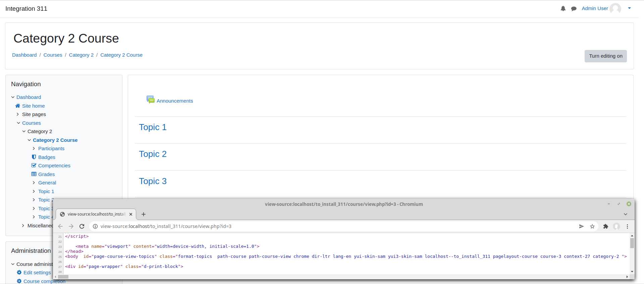Viewport: 644px width, 284px height.
Task: Click the Chromium address bar URL
Action: click(x=166, y=226)
